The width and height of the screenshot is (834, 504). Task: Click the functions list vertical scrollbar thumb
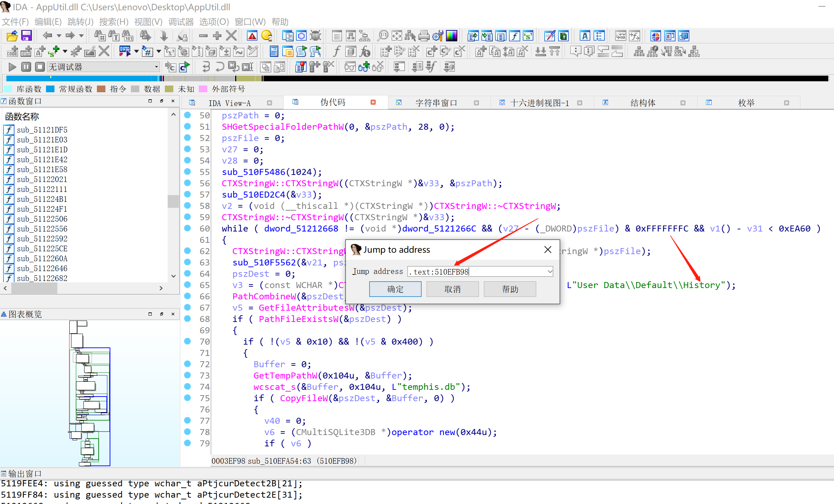[x=173, y=201]
